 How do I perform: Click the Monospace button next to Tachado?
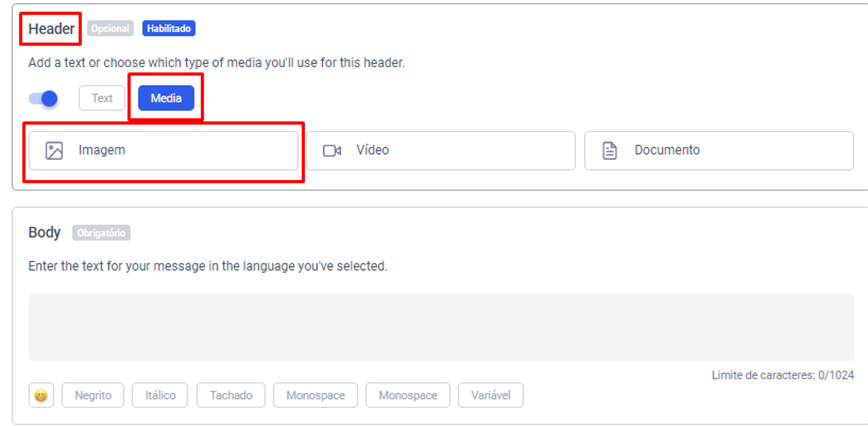coord(315,395)
